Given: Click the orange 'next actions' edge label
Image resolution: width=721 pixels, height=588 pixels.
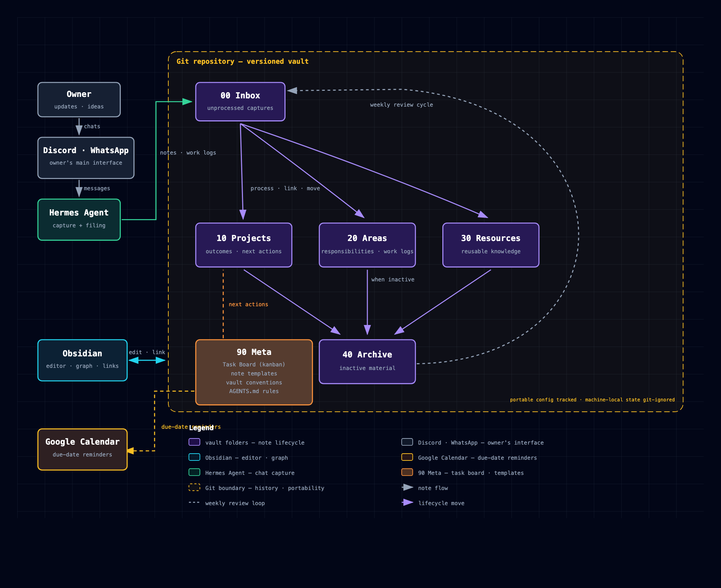Looking at the screenshot, I should click(x=248, y=304).
